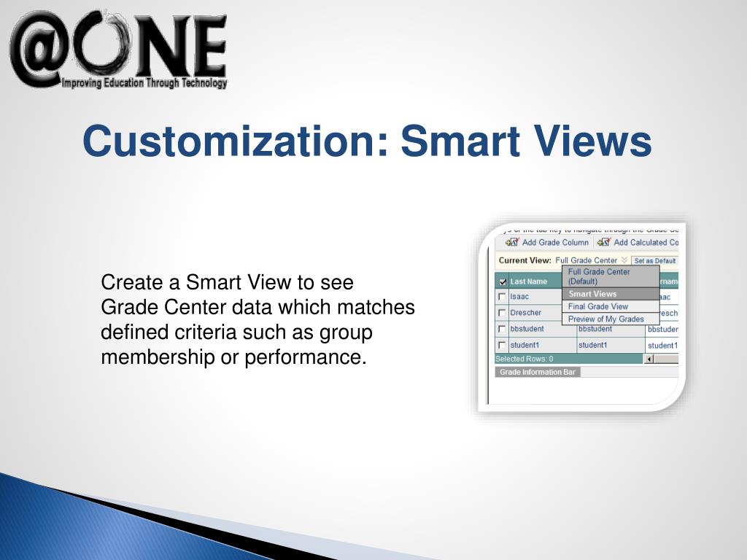Screen dimensions: 747x560
Task: Click the Grade Information Bar label
Action: tap(538, 372)
